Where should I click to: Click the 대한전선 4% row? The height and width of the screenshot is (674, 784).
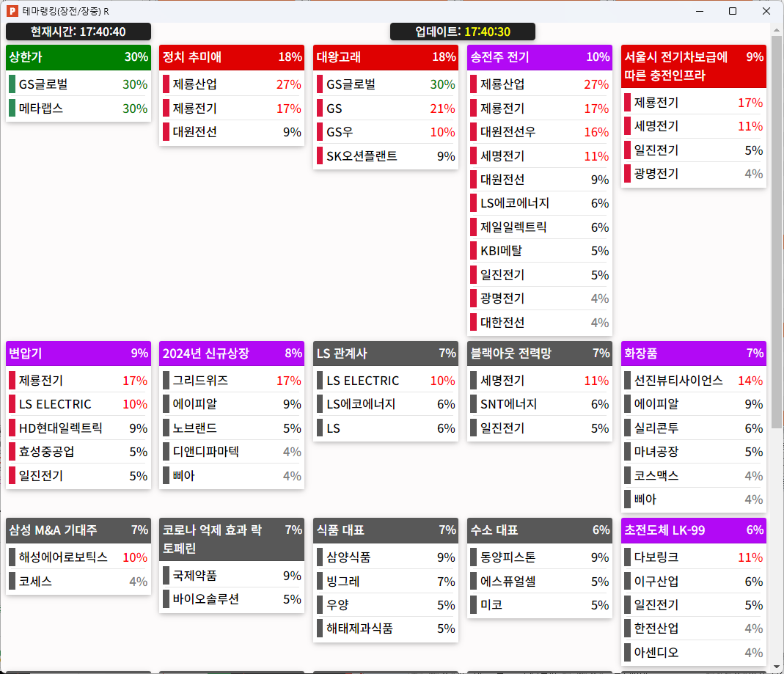(540, 323)
